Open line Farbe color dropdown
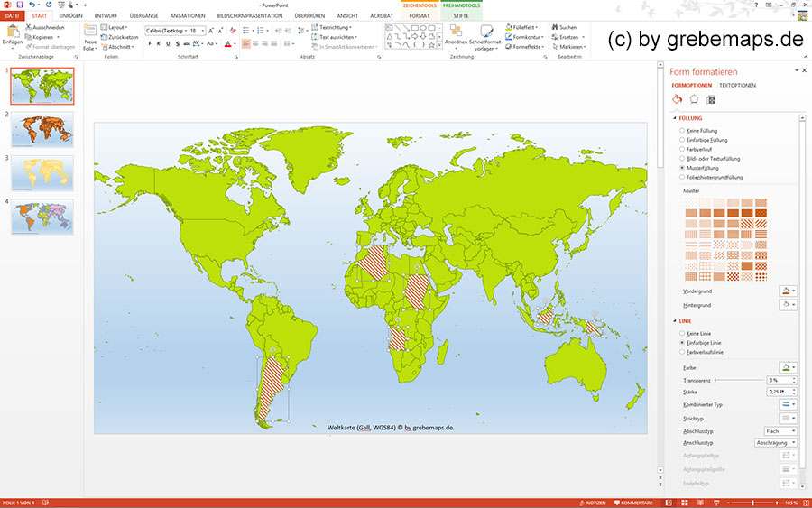This screenshot has height=508, width=812. tap(788, 367)
